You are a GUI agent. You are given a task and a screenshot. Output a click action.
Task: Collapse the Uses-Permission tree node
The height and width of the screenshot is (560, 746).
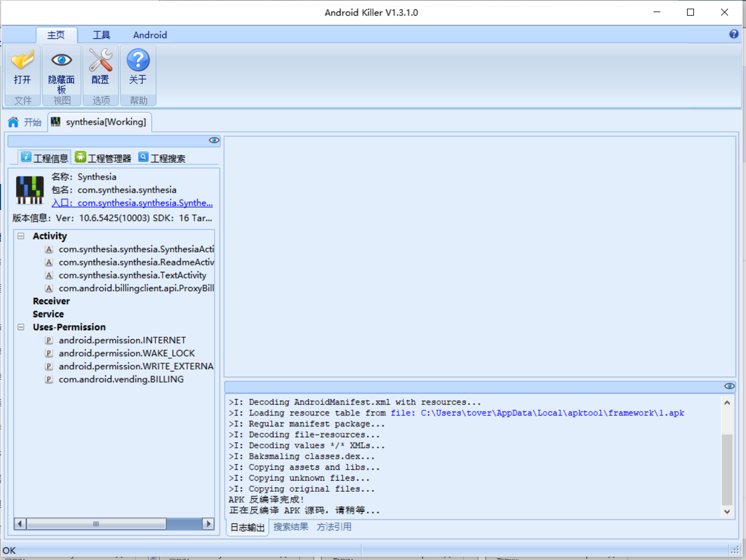21,327
